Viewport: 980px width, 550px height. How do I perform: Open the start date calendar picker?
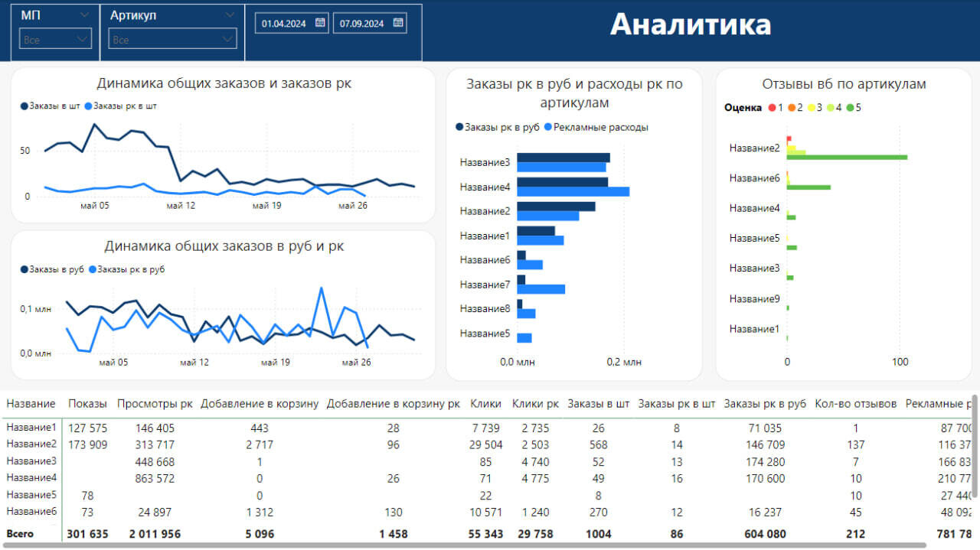point(320,23)
